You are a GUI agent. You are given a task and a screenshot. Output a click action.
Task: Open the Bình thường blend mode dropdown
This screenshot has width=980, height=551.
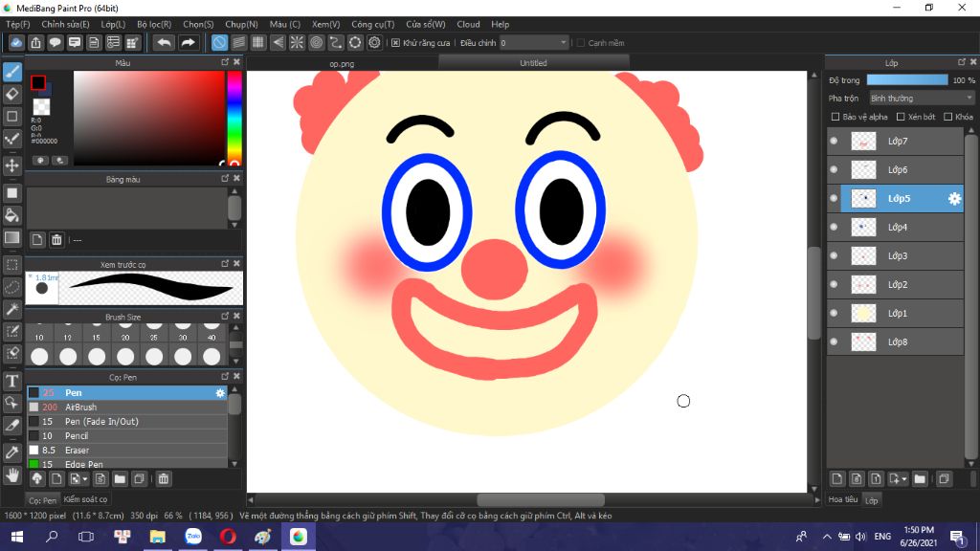[x=921, y=98]
